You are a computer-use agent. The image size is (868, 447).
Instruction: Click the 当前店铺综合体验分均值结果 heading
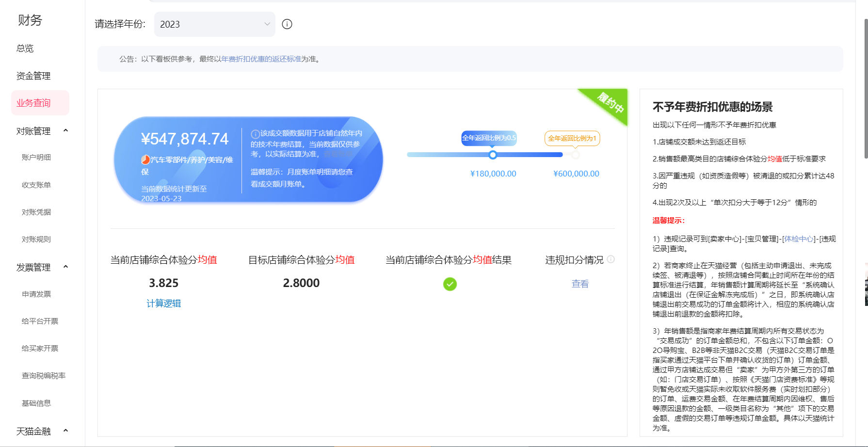coord(449,260)
